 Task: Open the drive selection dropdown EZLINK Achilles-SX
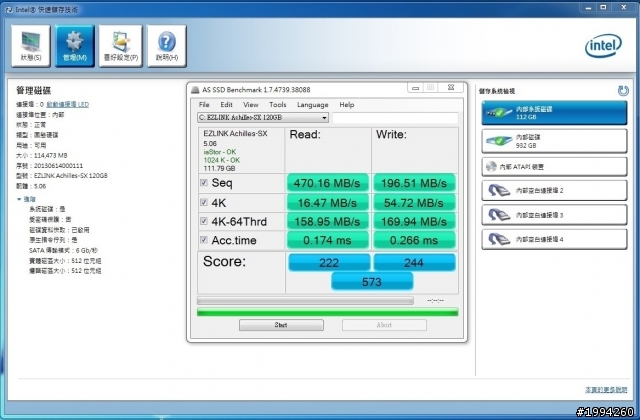pyautogui.click(x=263, y=118)
